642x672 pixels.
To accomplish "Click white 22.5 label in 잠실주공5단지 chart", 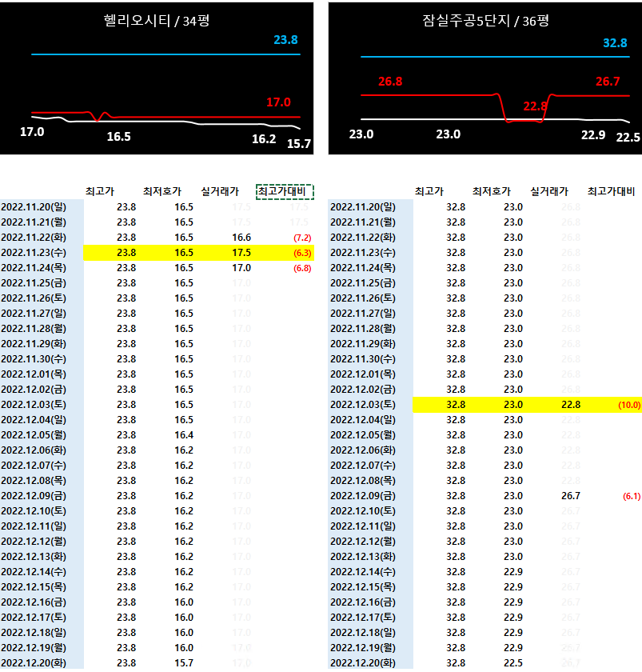I will 628,138.
